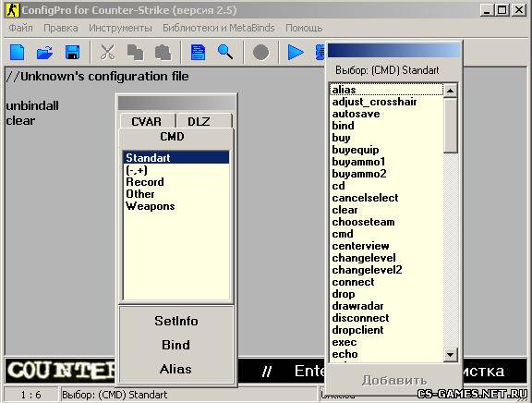Screen dimensions: 532x403
Task: Select disconnect command
Action: 386,319
